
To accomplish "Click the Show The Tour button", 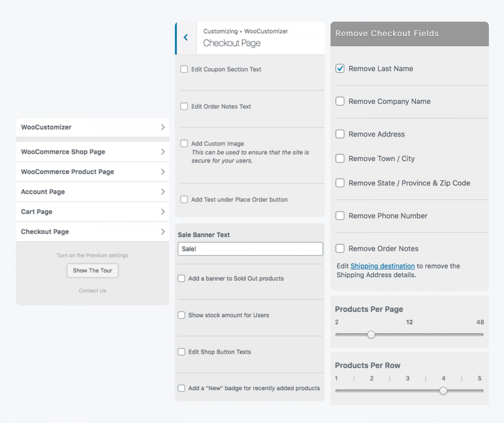I will (x=92, y=270).
